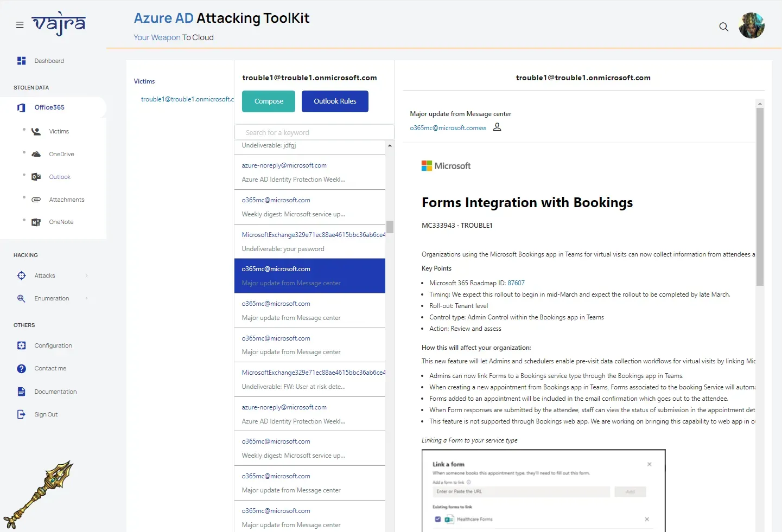
Task: Close the Link a form dialog image
Action: 649,464
